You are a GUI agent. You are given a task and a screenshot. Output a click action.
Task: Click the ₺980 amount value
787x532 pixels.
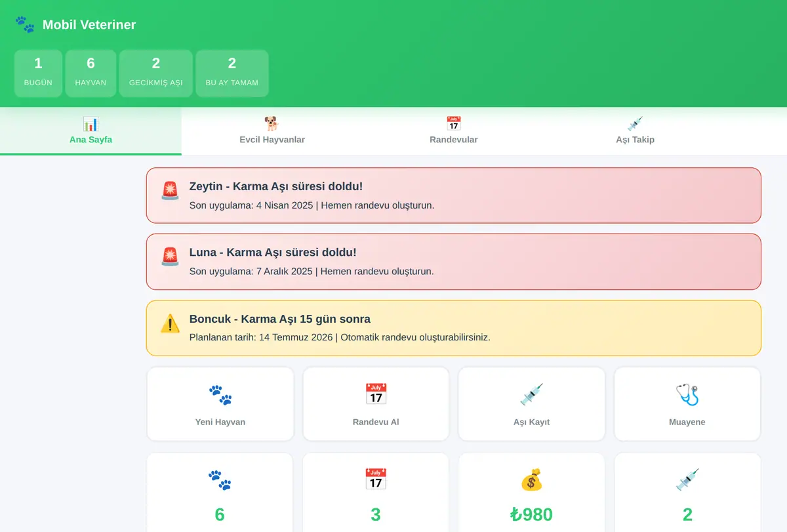(x=532, y=514)
